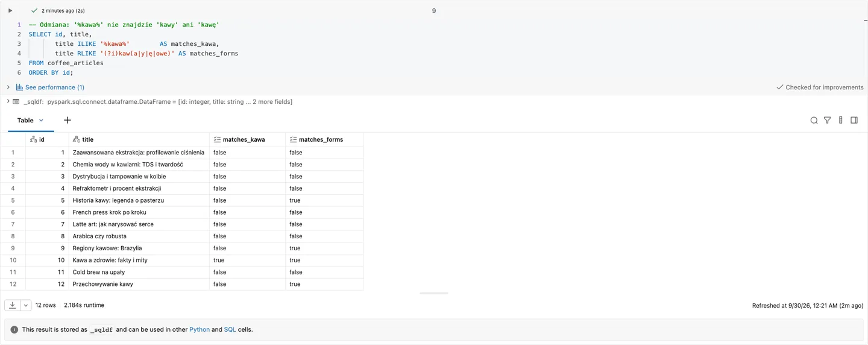The width and height of the screenshot is (868, 345).
Task: Expand the See performance section chevron
Action: pyautogui.click(x=8, y=87)
